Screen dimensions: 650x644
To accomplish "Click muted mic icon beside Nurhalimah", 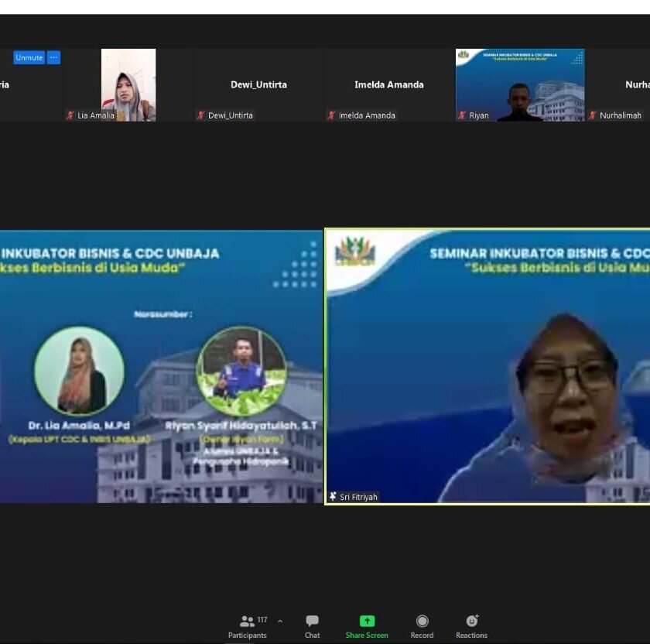I will tap(593, 115).
